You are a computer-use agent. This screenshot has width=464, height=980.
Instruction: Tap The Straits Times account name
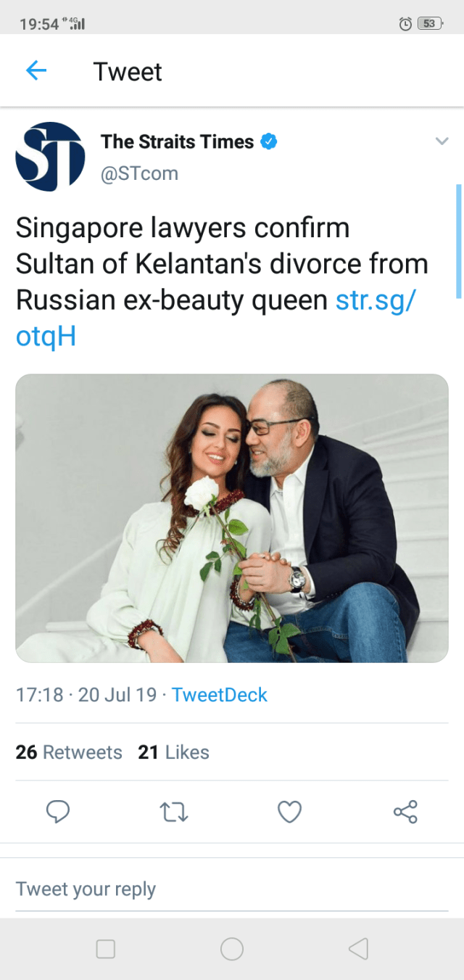(177, 141)
